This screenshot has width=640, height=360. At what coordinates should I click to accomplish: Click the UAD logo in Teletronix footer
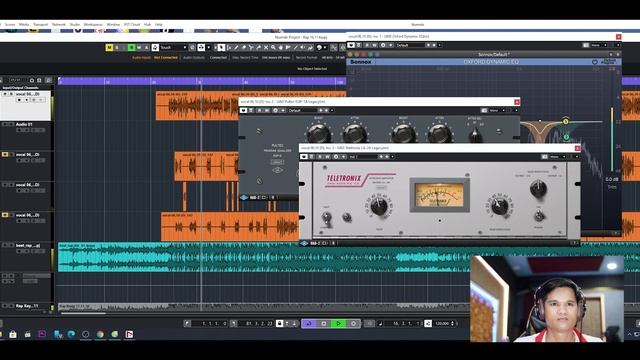tap(304, 243)
